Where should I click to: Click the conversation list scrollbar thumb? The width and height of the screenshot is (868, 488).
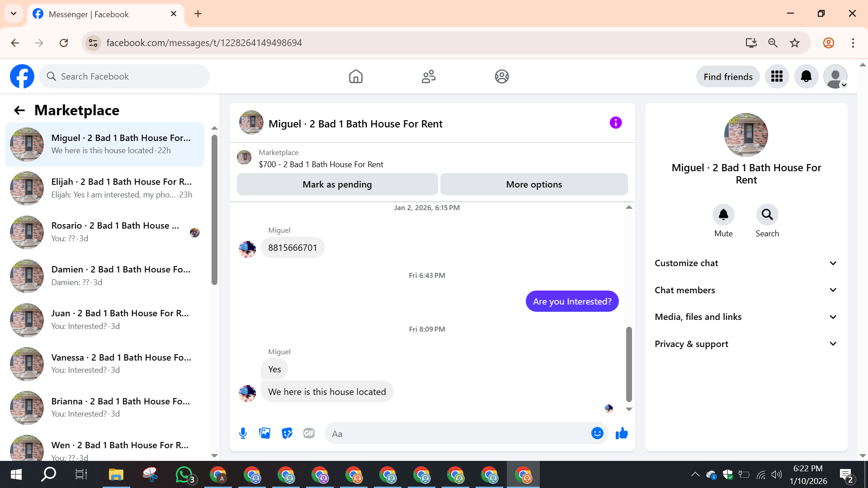point(214,210)
